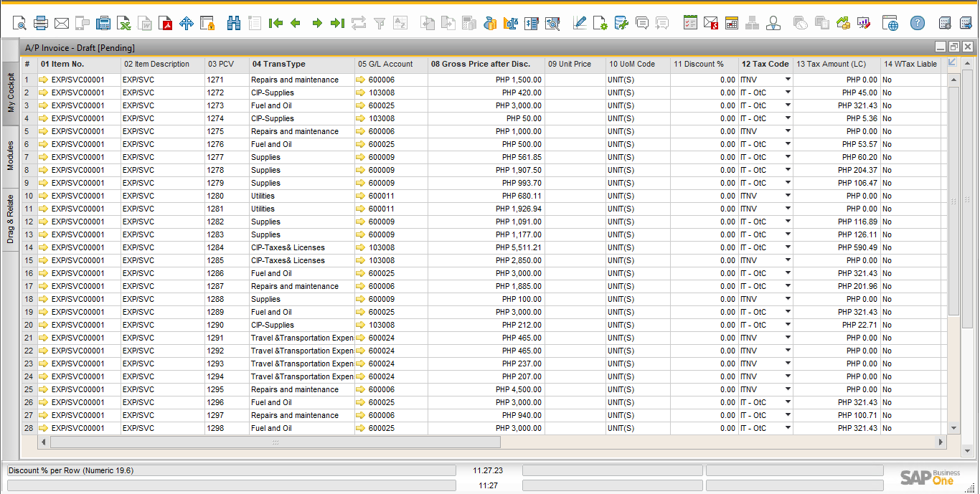
Task: Switch to the My Cockpit side tab
Action: point(11,92)
